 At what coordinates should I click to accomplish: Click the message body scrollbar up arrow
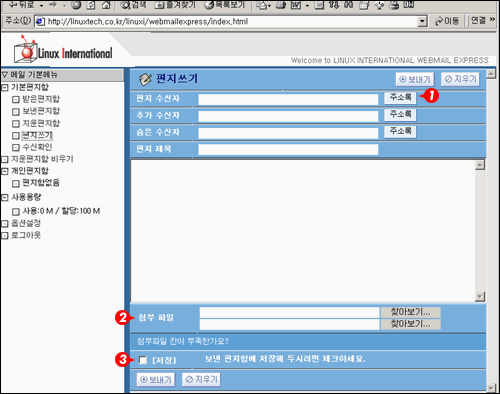[480, 165]
